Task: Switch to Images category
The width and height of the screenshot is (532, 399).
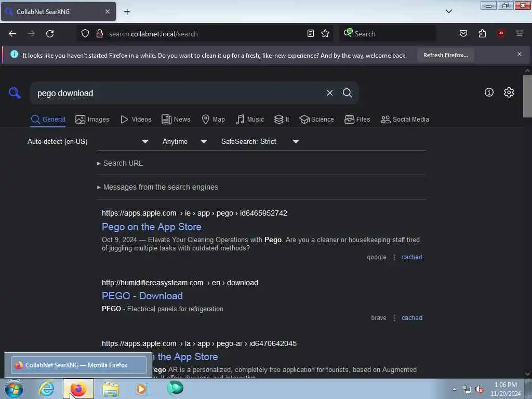Action: [x=92, y=119]
